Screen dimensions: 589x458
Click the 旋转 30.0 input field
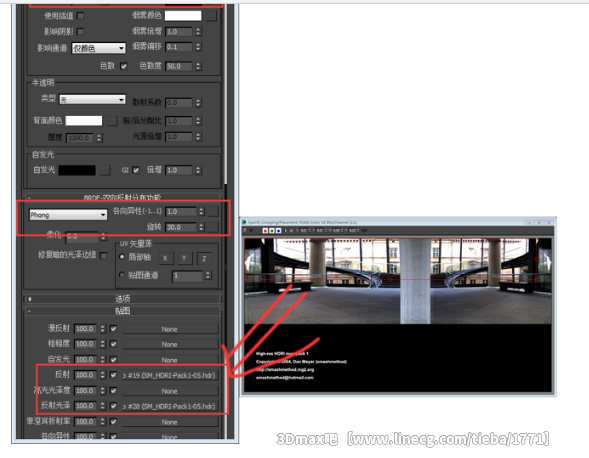(x=181, y=227)
